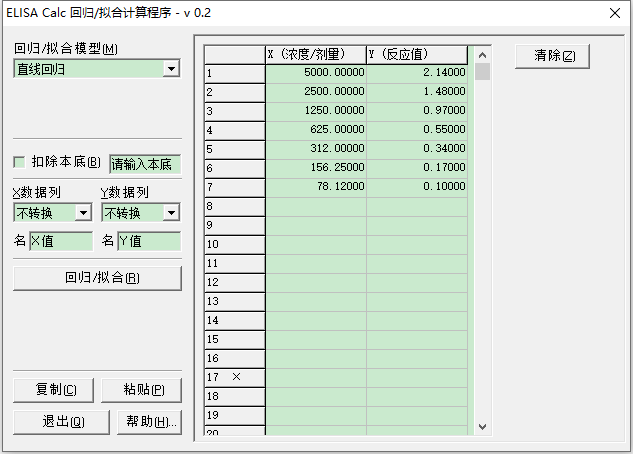Open the Y数据列 transform dropdown
The height and width of the screenshot is (454, 633).
pyautogui.click(x=172, y=213)
